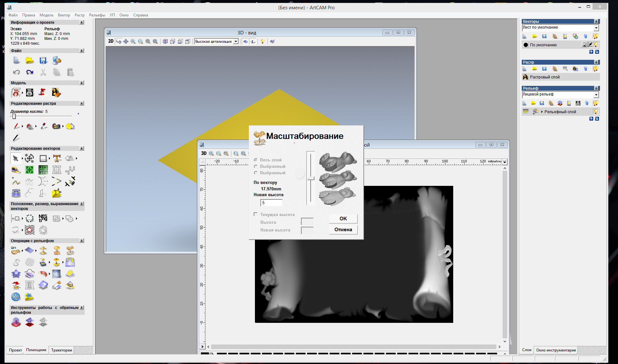Expand the Лист по умолчанию dropdown
This screenshot has height=364, width=618.
596,28
